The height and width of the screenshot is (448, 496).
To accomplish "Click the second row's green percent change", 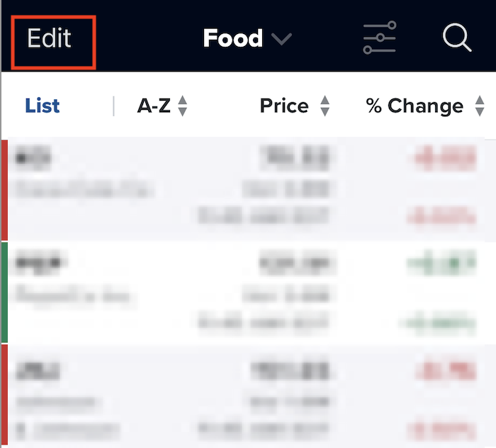I will 441,262.
